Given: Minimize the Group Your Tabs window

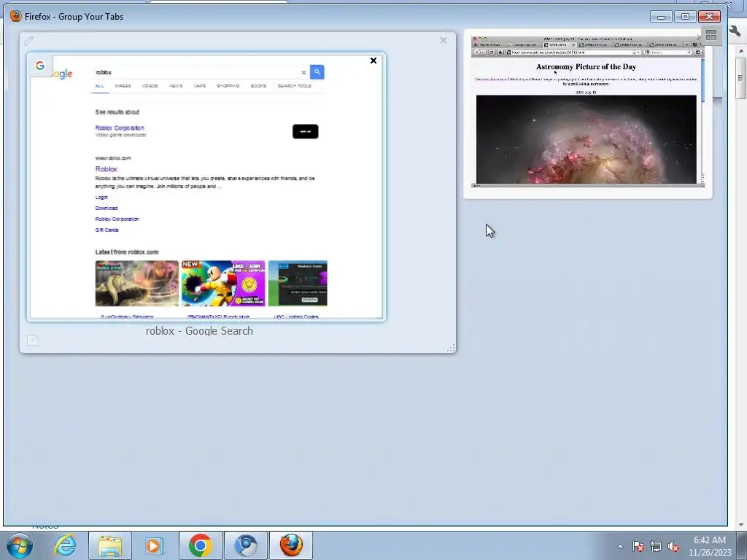Looking at the screenshot, I should click(661, 17).
